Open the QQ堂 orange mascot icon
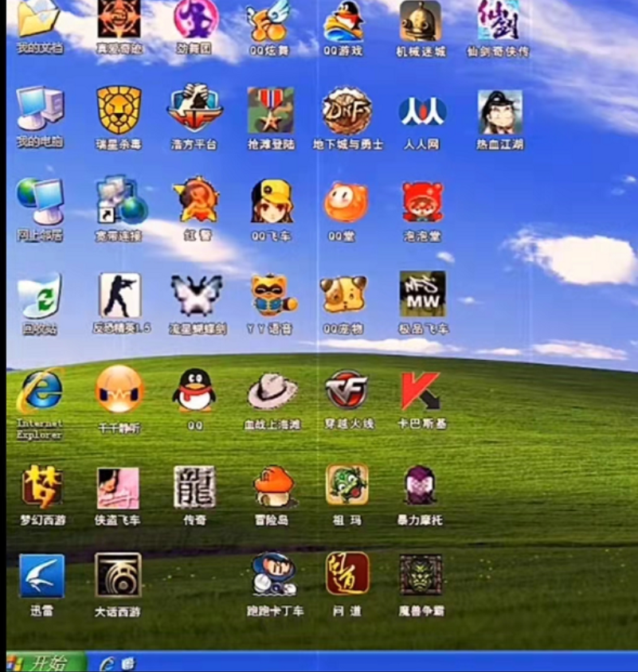Screen dimensions: 638x672 tap(346, 201)
